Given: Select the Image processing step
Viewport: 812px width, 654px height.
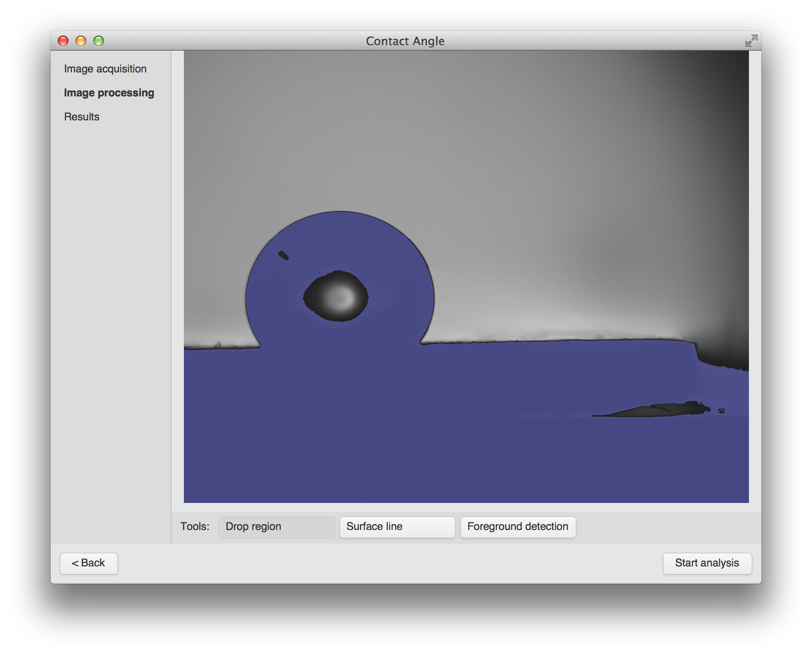Looking at the screenshot, I should (109, 93).
